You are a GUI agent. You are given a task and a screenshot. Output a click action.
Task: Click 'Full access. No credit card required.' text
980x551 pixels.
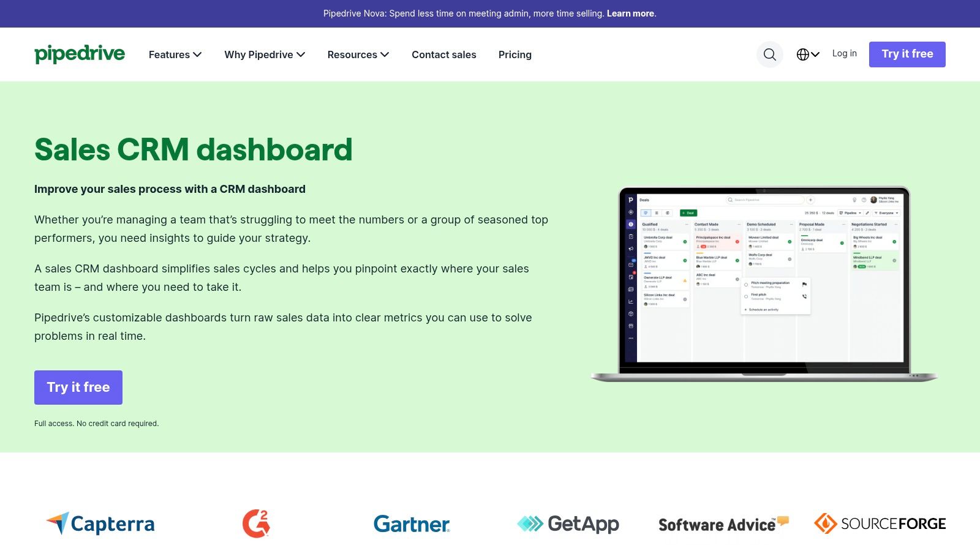pyautogui.click(x=97, y=424)
